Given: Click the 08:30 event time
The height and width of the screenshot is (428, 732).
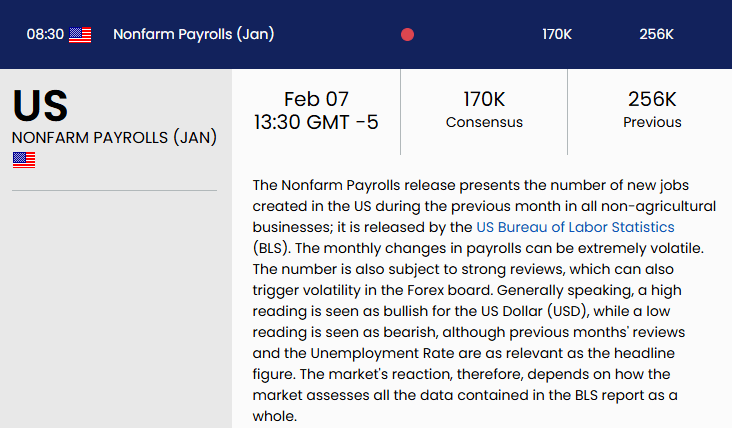Looking at the screenshot, I should [45, 34].
